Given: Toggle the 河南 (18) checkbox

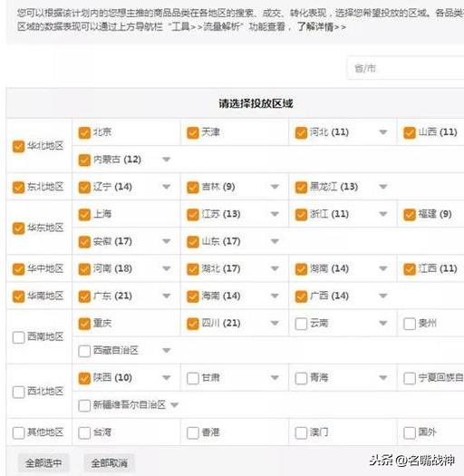Looking at the screenshot, I should coord(84,269).
